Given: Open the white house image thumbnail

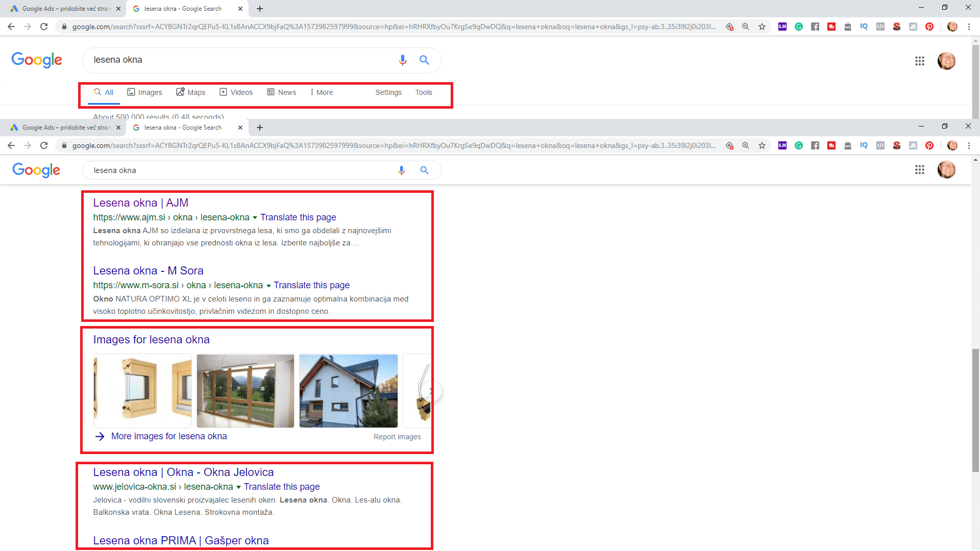Looking at the screenshot, I should click(x=348, y=391).
